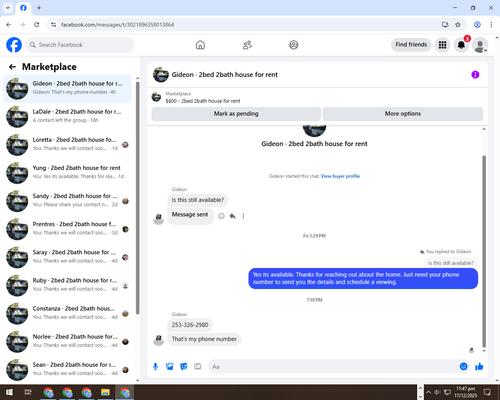500x400 pixels.
Task: Open a new browser tab
Action: coord(39,8)
